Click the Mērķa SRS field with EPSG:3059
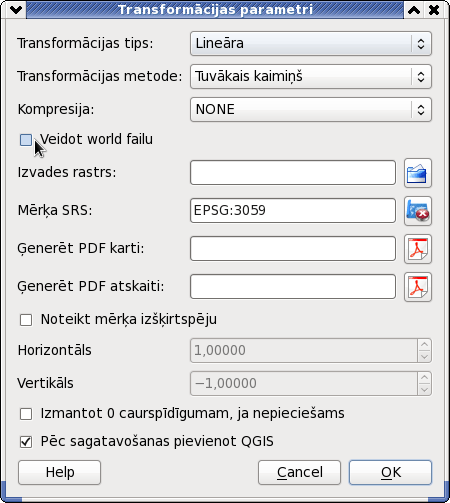 click(x=293, y=211)
